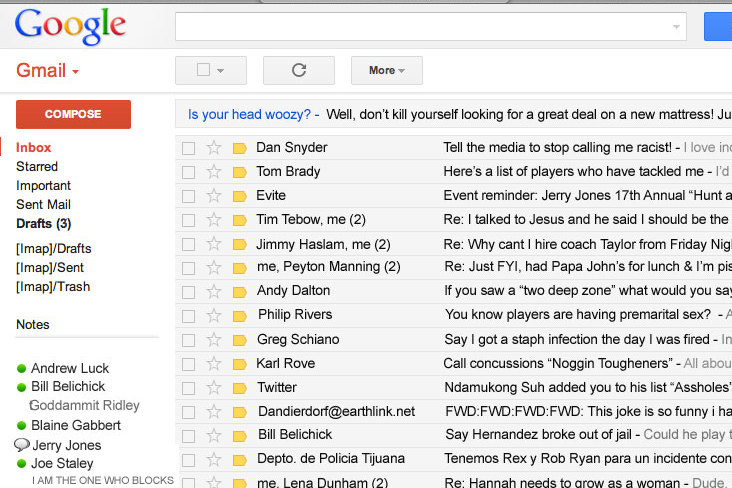The image size is (732, 488).
Task: Click the refresh inbox button
Action: (x=299, y=71)
